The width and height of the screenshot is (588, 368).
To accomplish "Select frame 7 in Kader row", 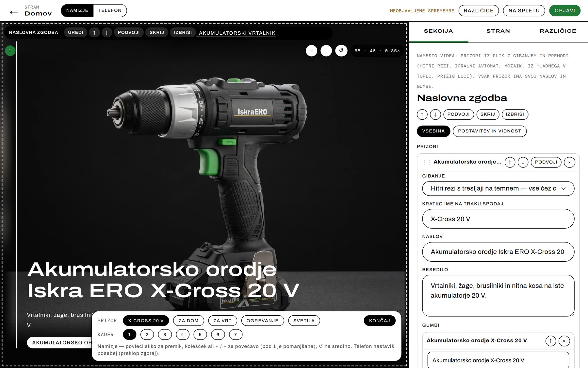I will pyautogui.click(x=235, y=335).
